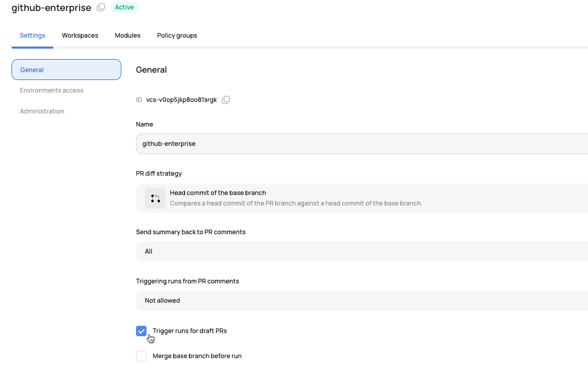Copy the VCS ID with copy icon
The image size is (588, 377).
click(226, 100)
